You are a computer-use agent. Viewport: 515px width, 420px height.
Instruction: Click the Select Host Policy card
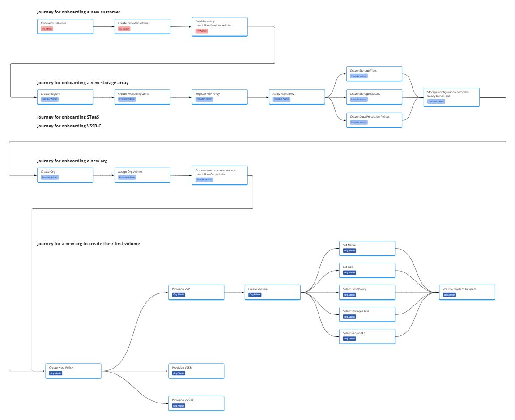click(367, 292)
